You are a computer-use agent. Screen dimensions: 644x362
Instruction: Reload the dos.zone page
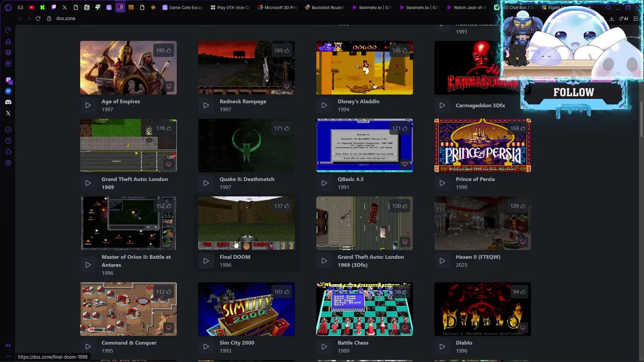[38, 19]
